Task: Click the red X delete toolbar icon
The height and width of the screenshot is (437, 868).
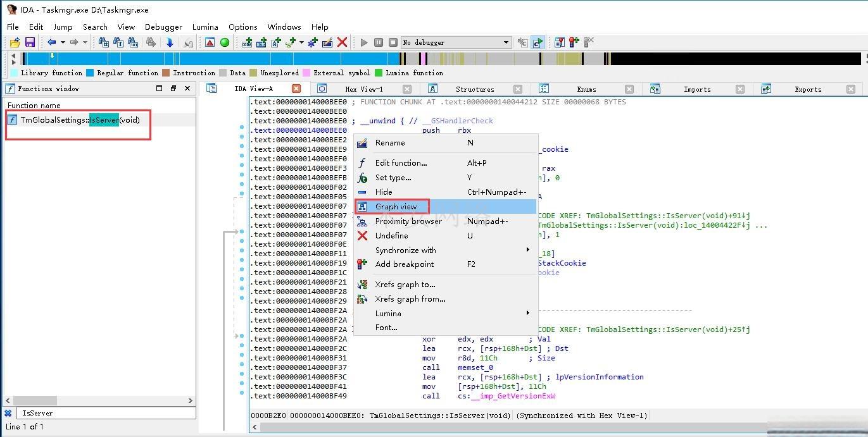Action: 342,42
